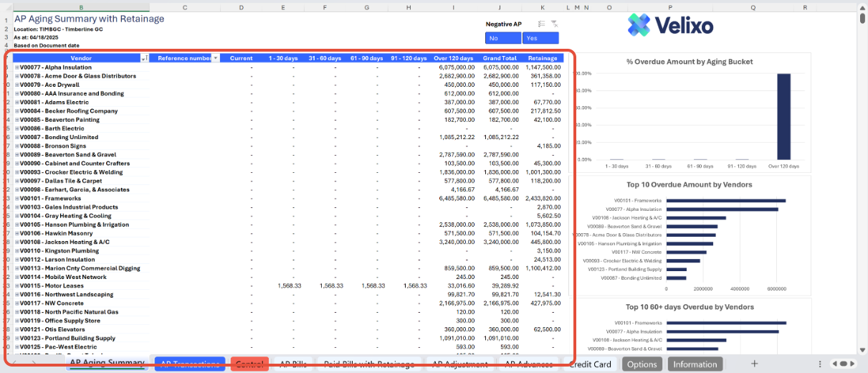868x373 pixels.
Task: Click the Over 120 days bar in the aging chart
Action: coord(784,116)
